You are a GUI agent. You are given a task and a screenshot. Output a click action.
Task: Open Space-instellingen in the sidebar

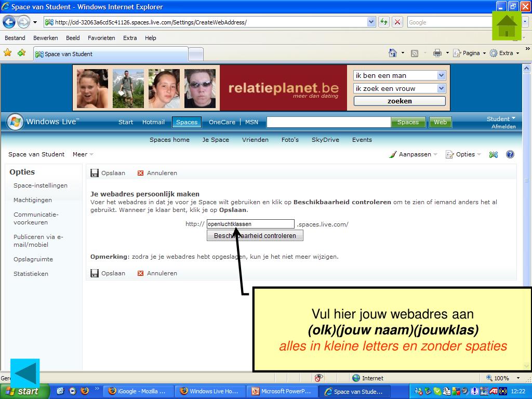click(41, 185)
